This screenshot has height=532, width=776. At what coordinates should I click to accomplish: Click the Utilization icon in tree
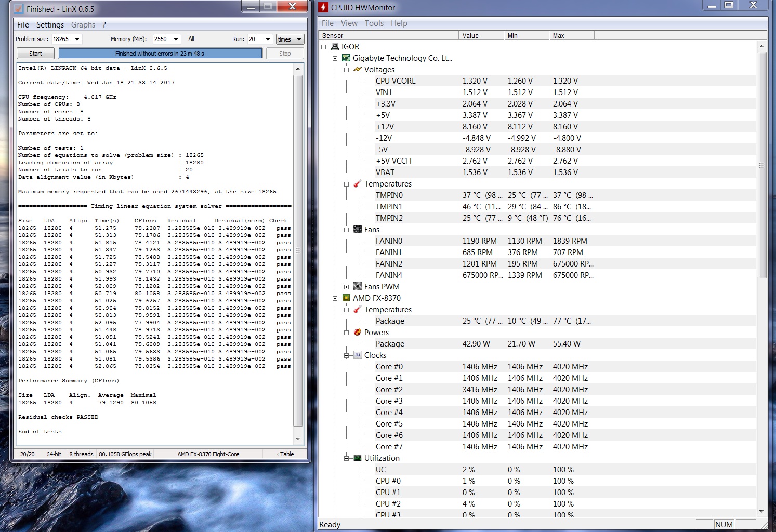click(x=358, y=458)
